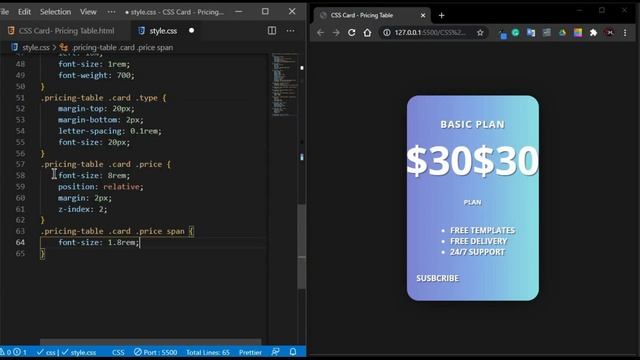Click line number 64 in gutter
Screen dimensions: 640x360
point(20,242)
